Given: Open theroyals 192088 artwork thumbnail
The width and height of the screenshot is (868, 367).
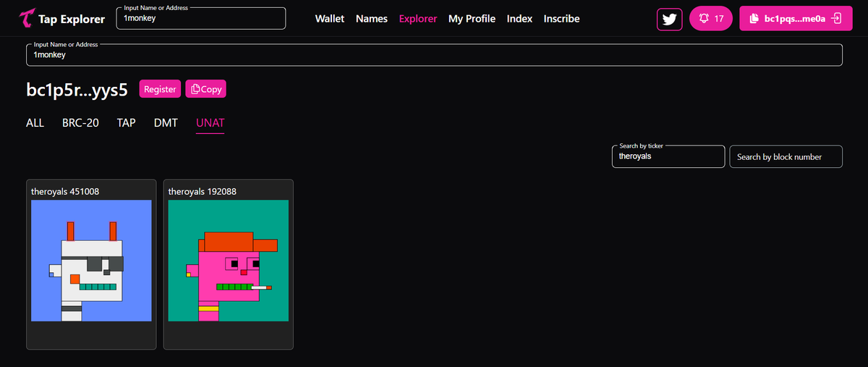Looking at the screenshot, I should (x=229, y=261).
